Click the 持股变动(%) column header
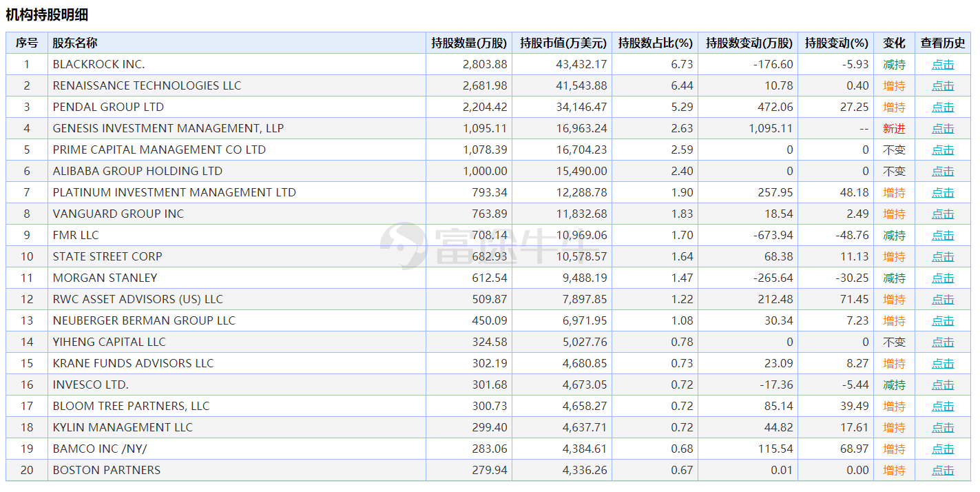 coord(837,43)
